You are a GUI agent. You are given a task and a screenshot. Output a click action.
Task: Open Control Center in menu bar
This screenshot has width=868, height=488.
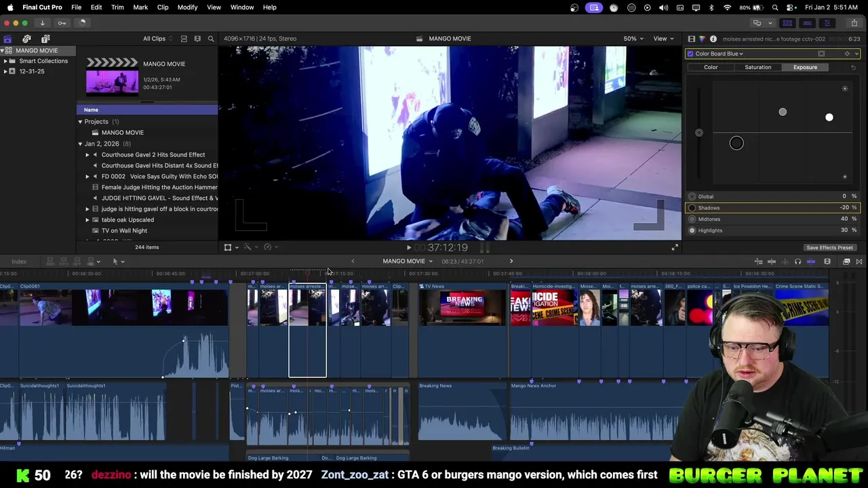point(790,7)
